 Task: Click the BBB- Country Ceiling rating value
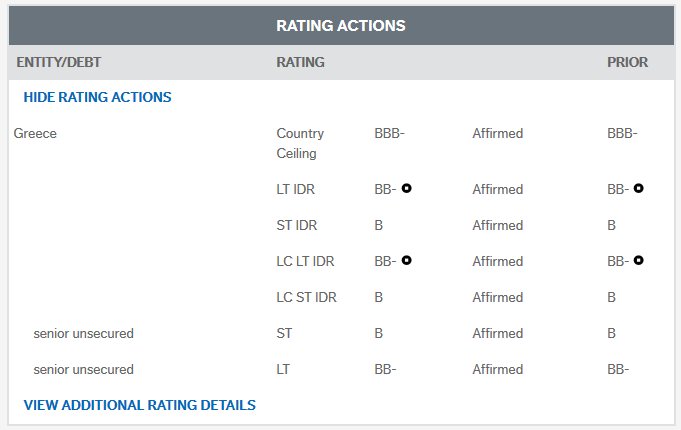point(389,133)
